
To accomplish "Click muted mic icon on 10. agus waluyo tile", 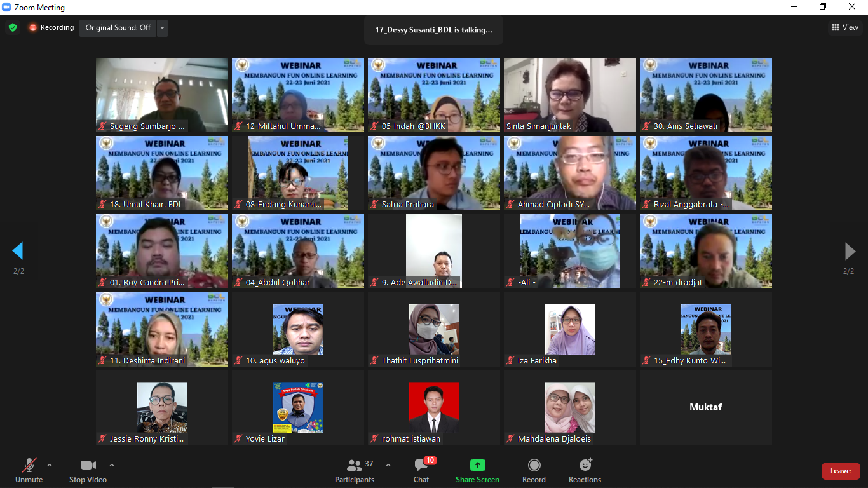I will (238, 361).
